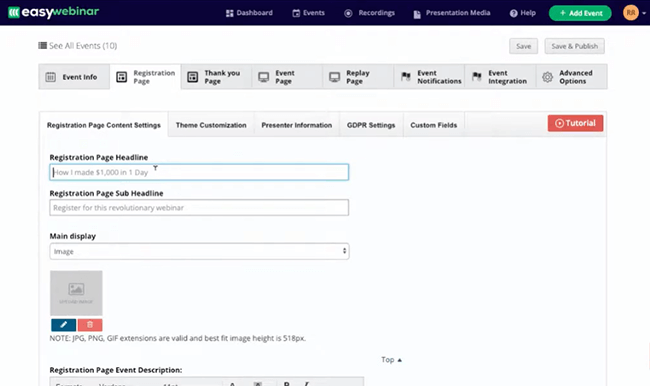Click the Recordings circle icon

(348, 13)
